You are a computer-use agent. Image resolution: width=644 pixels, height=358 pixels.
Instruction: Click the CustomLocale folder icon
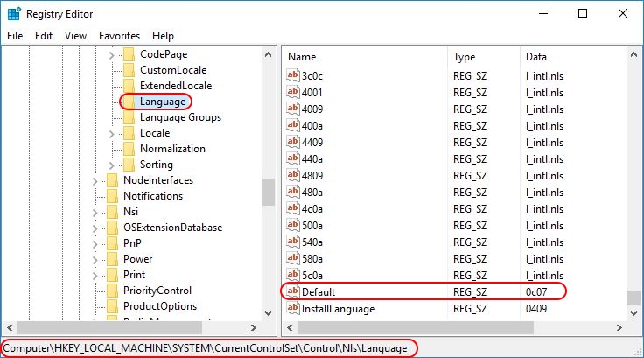pos(129,70)
